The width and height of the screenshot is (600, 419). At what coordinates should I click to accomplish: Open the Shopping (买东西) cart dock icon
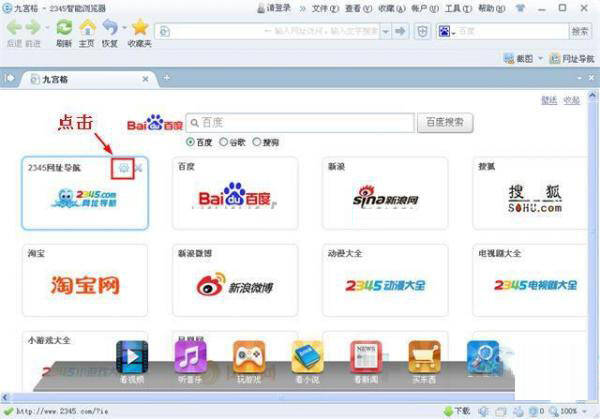click(x=424, y=357)
